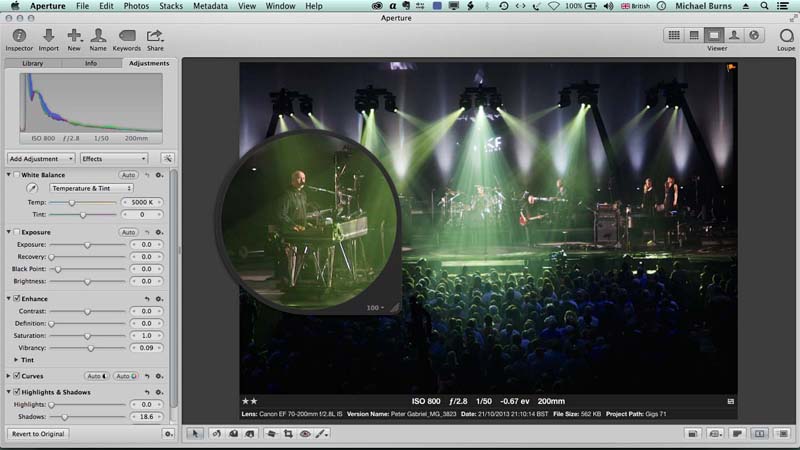The height and width of the screenshot is (450, 800).
Task: Open the Add Adjustment dropdown
Action: (41, 159)
